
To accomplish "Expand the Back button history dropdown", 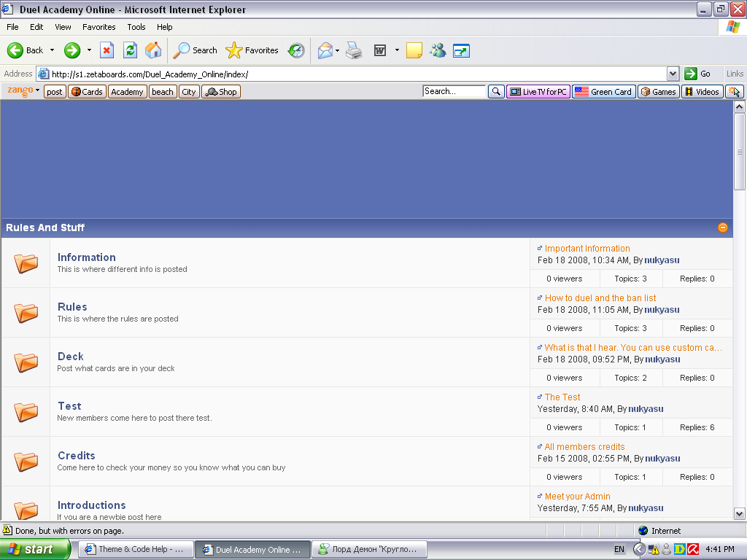I will [52, 50].
